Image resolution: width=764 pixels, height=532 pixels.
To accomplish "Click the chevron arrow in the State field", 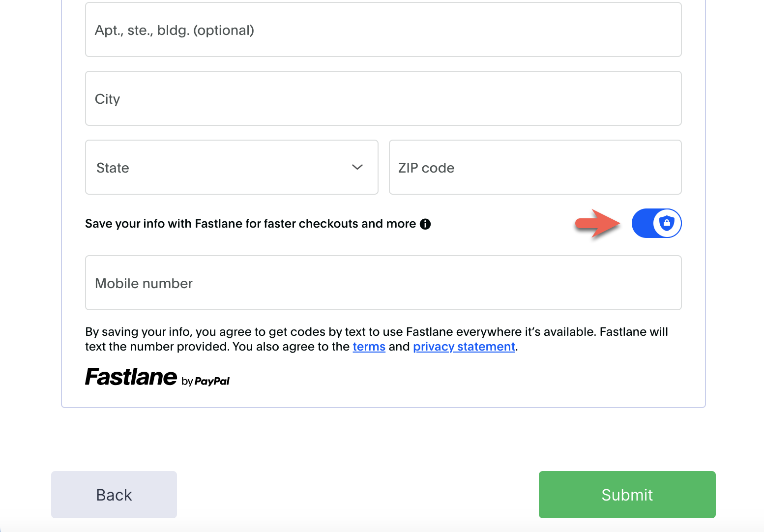I will coord(357,167).
